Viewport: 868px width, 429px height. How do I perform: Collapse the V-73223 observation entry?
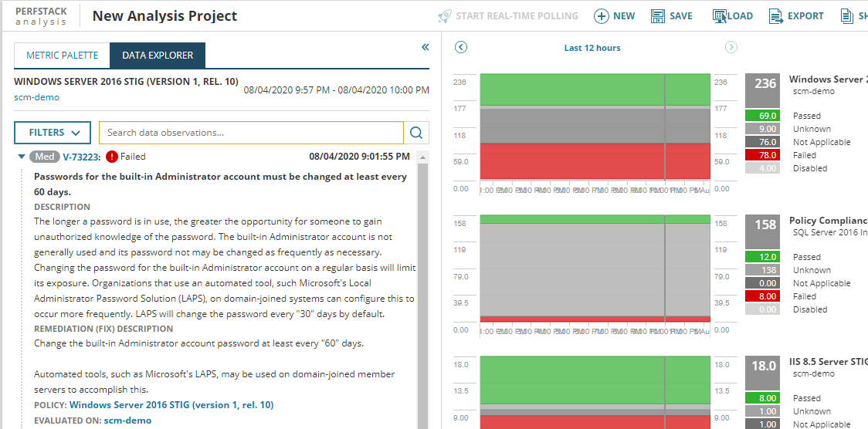(x=22, y=157)
